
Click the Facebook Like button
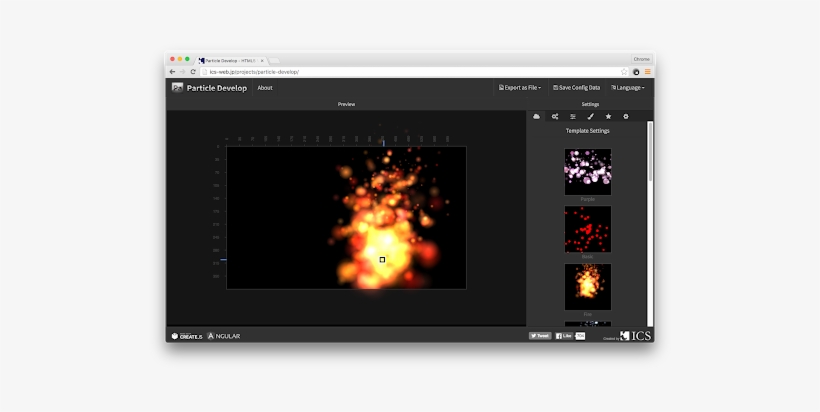coord(563,336)
